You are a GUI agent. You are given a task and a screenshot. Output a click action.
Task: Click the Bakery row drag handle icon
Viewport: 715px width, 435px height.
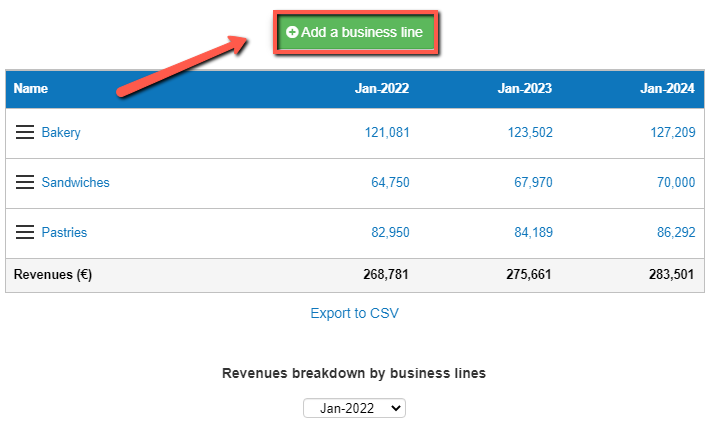[25, 132]
